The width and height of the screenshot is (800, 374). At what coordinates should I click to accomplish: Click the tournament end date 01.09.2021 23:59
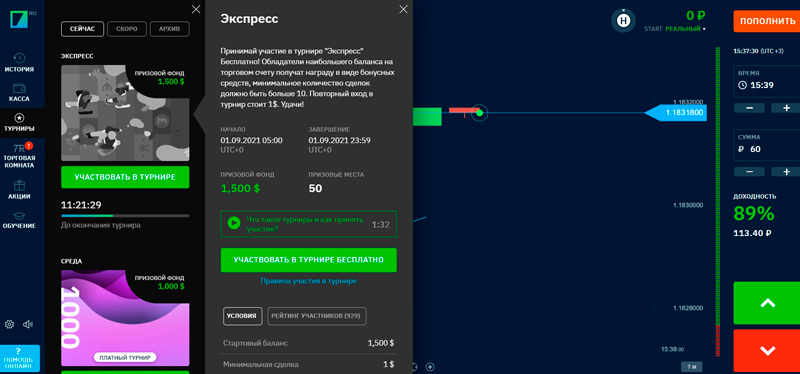click(339, 140)
